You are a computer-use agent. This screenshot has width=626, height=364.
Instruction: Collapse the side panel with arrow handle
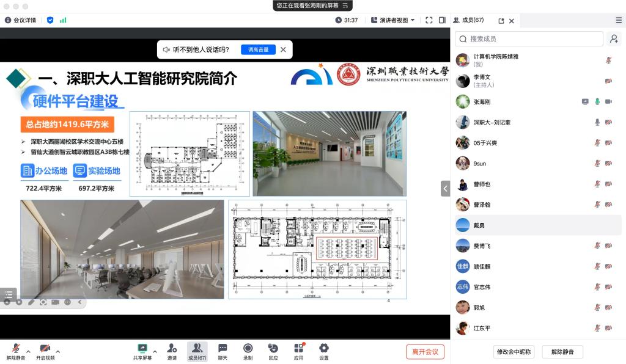445,188
